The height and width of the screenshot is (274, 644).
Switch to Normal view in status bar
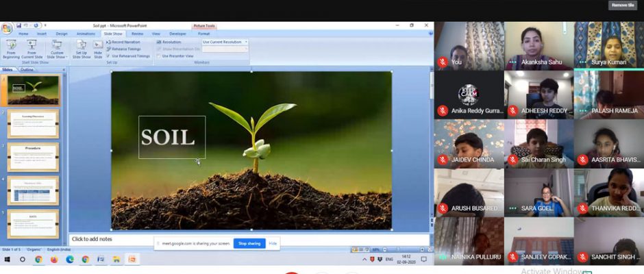pos(354,249)
